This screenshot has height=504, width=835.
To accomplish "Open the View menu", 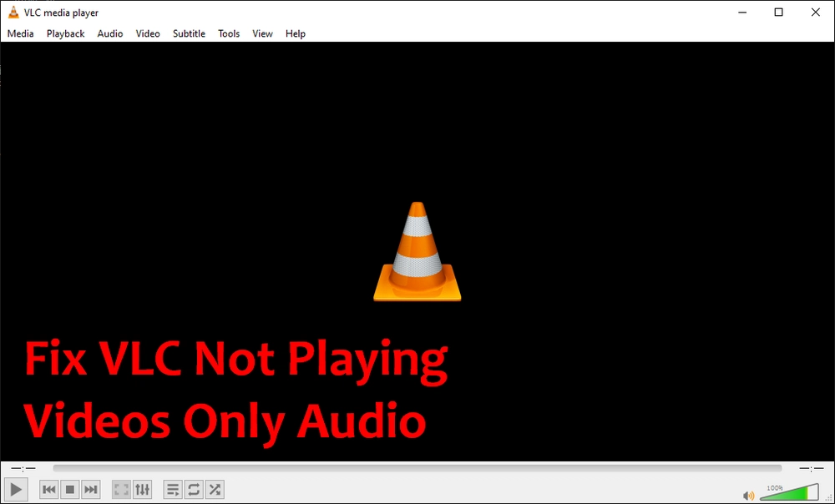I will click(262, 33).
